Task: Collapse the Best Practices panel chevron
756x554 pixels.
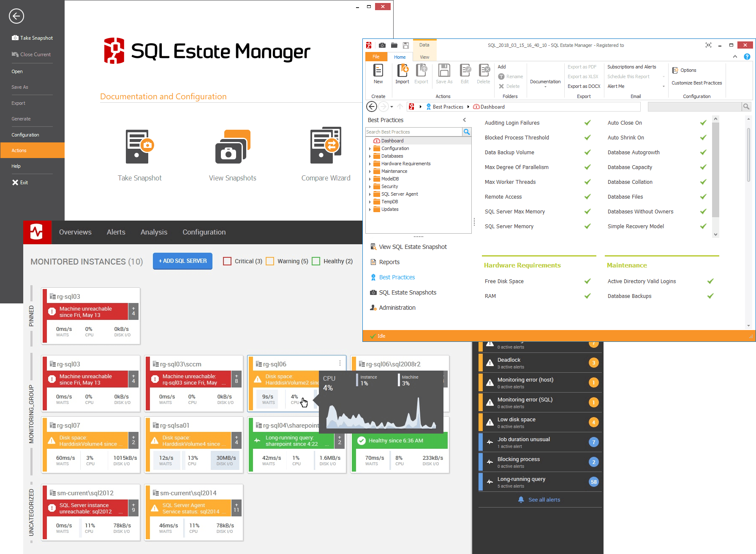Action: click(465, 120)
